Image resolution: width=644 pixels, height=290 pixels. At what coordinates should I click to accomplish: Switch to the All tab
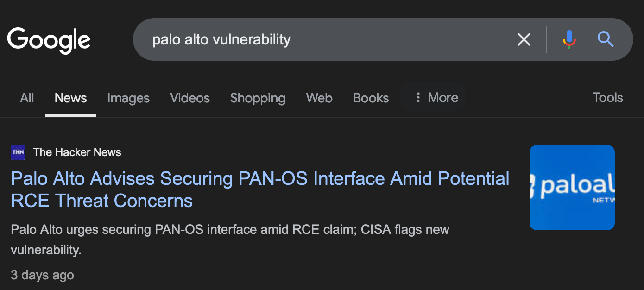[27, 98]
